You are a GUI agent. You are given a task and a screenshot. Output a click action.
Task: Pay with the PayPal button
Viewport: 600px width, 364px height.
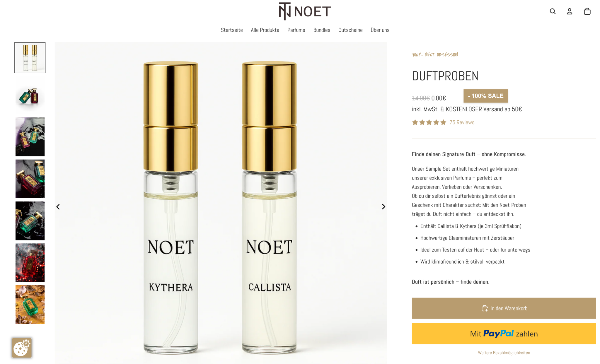[504, 334]
